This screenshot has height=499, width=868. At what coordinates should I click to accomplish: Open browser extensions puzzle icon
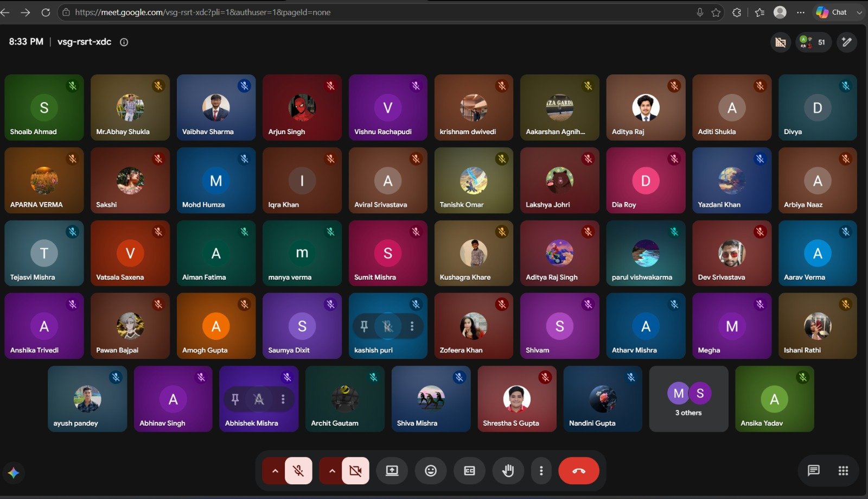tap(737, 12)
